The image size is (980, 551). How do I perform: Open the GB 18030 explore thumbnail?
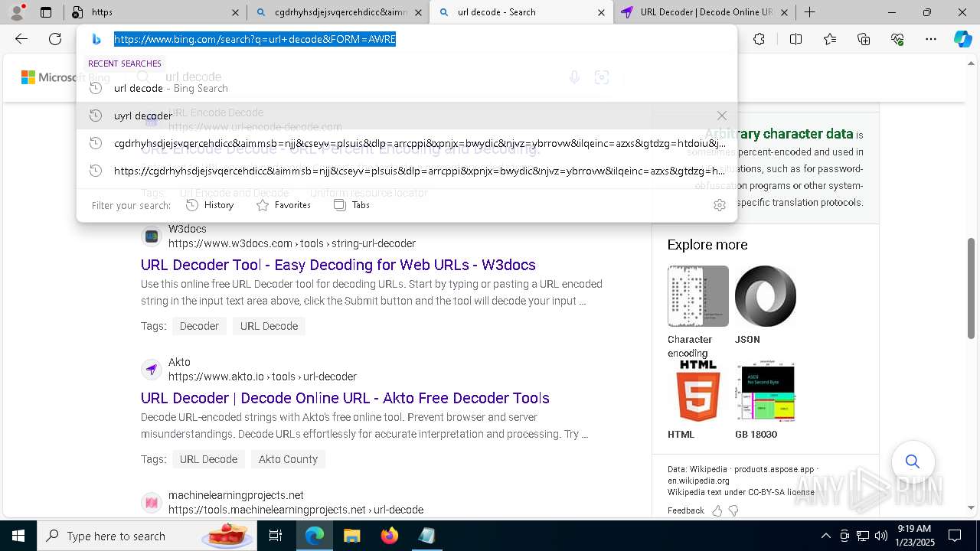766,391
